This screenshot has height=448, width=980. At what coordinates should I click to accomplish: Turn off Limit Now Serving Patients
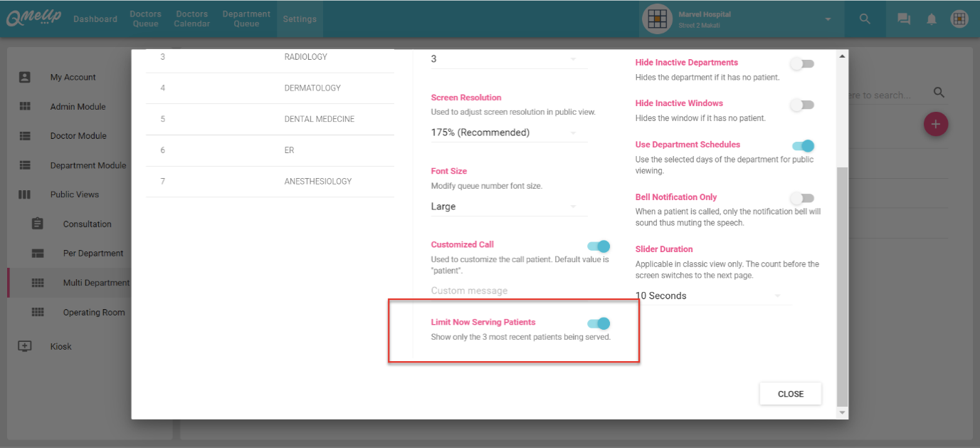click(x=599, y=323)
